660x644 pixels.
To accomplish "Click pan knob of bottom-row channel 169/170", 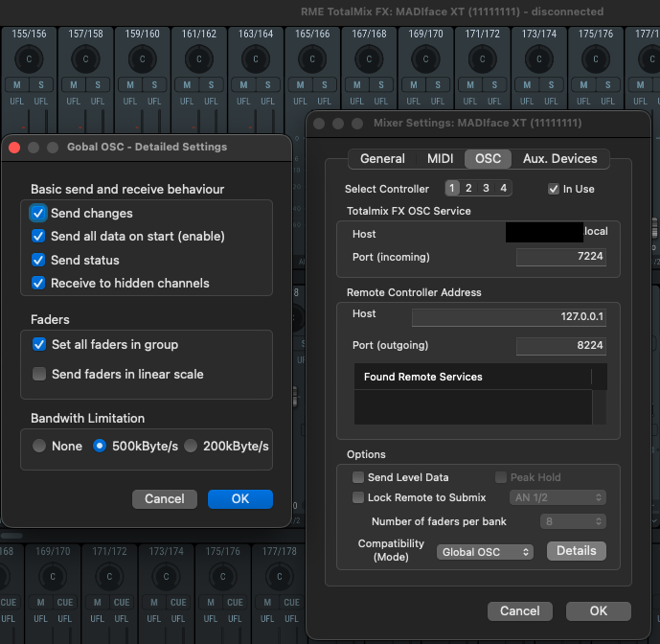I will tap(53, 576).
